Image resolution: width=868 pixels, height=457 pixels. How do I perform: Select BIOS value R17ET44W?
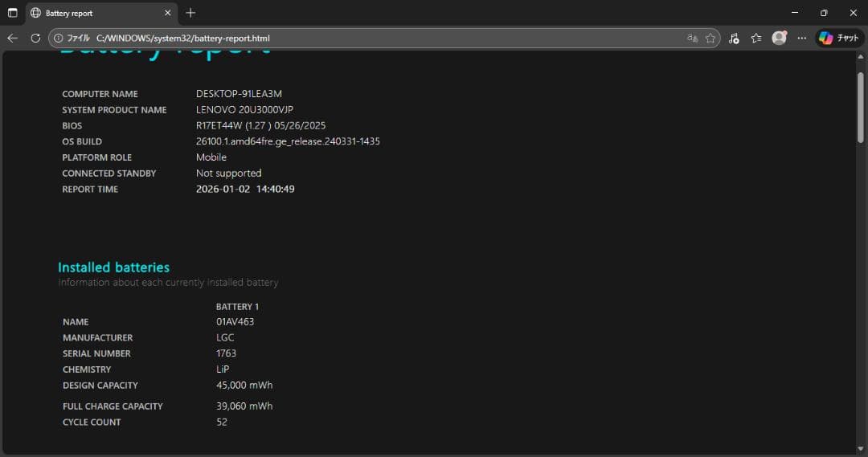pyautogui.click(x=219, y=125)
